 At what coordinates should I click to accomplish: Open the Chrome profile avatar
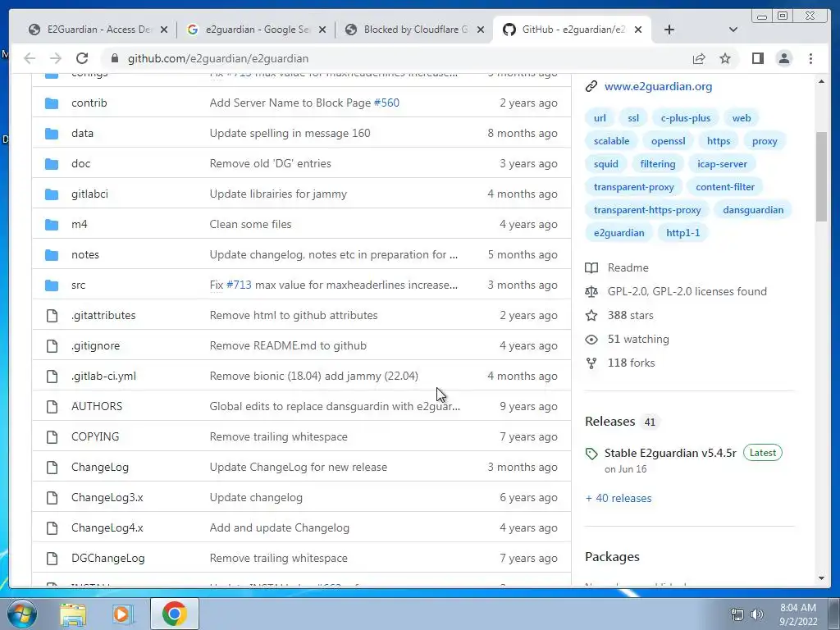coord(783,58)
